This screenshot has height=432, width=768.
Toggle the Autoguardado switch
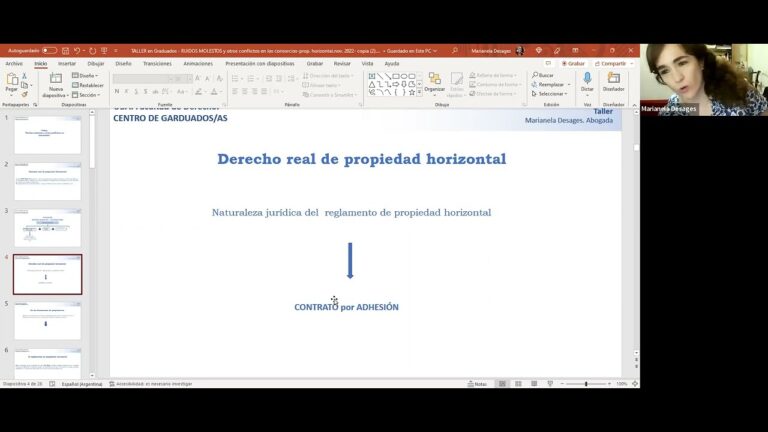pos(48,50)
